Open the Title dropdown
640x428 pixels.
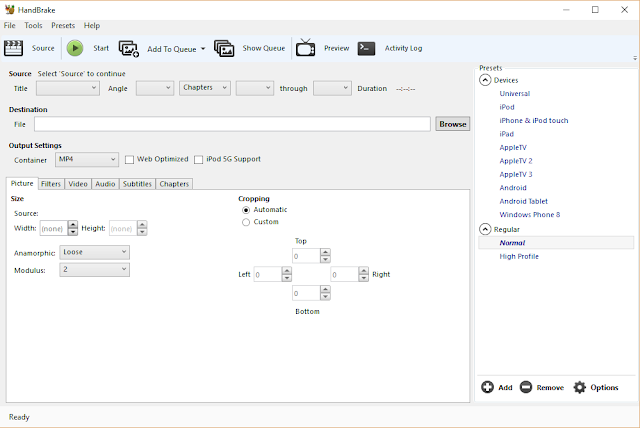coord(68,88)
